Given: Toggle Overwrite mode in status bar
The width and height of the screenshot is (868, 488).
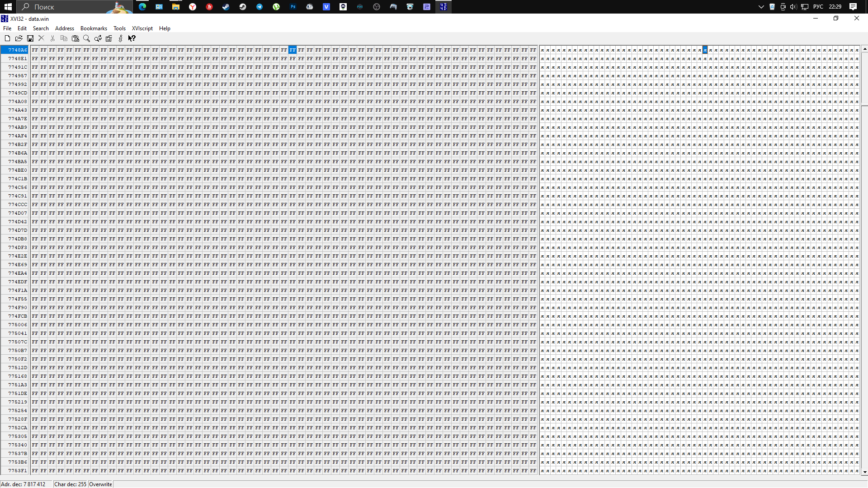Looking at the screenshot, I should (100, 484).
